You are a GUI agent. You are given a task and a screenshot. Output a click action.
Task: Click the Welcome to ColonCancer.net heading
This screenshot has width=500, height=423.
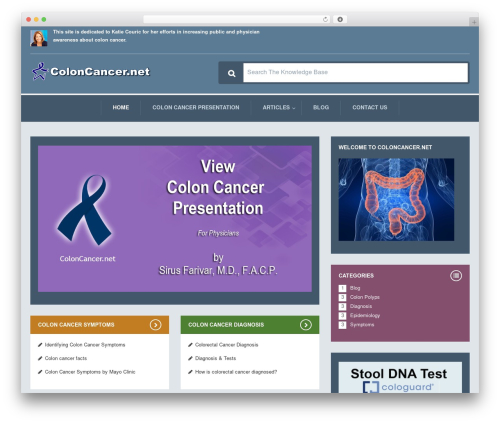385,147
